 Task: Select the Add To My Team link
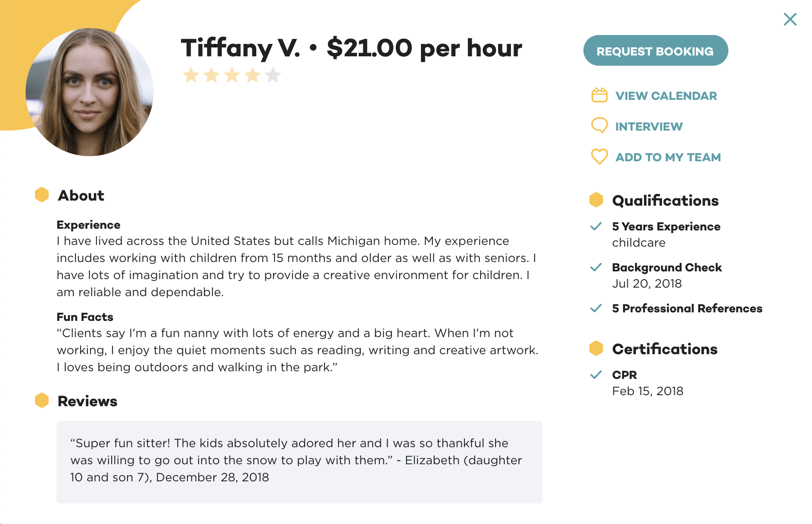coord(668,157)
